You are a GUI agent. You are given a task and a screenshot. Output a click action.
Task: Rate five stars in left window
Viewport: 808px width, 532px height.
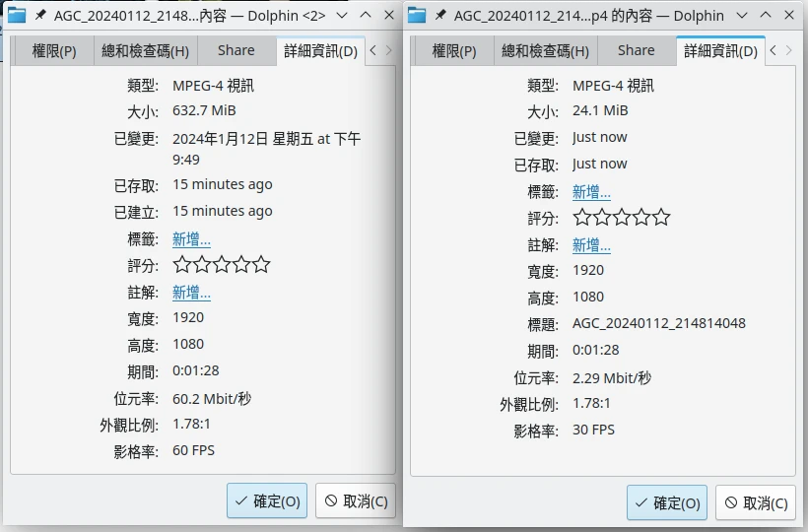tap(261, 264)
